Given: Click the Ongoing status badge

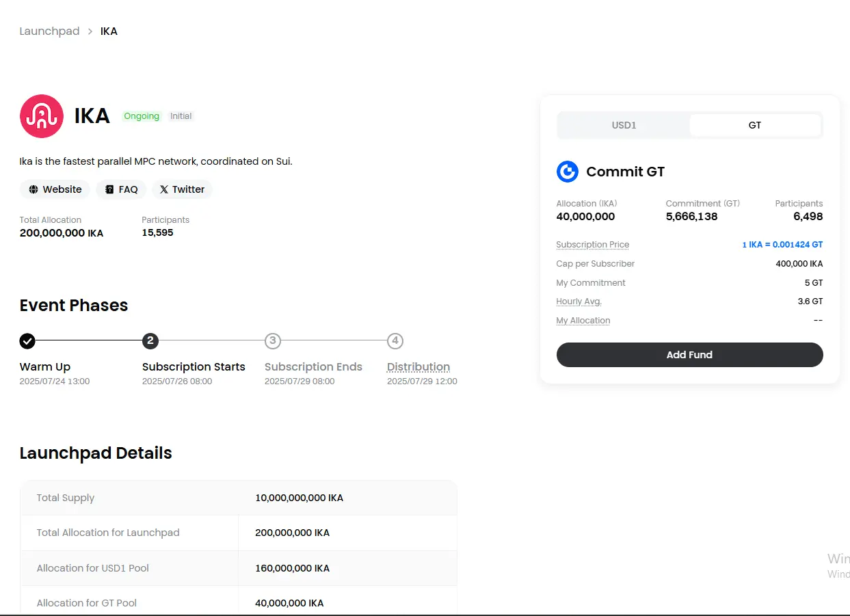Looking at the screenshot, I should coord(142,116).
